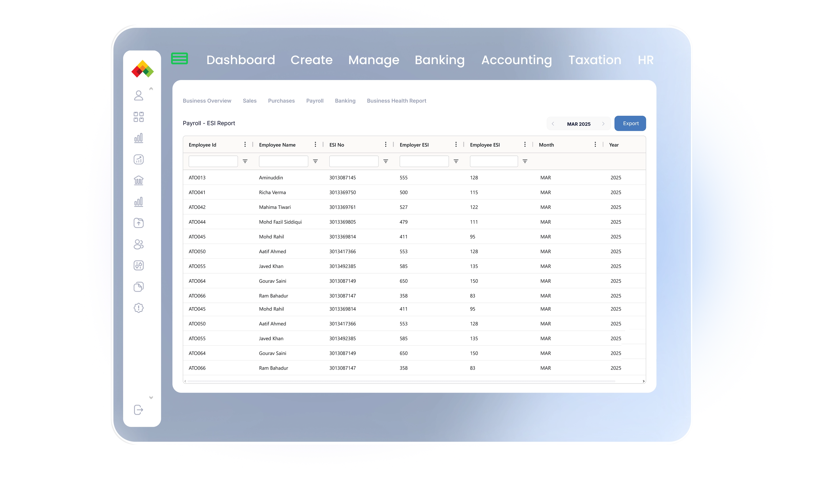Screen dimensions: 832x504
Task: Switch to Banking report tab
Action: (345, 101)
